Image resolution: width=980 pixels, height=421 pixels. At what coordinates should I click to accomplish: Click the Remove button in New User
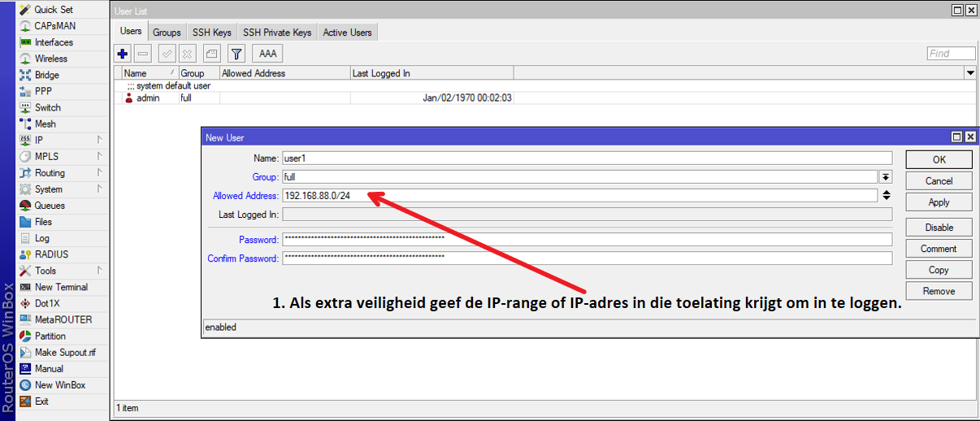tap(939, 291)
